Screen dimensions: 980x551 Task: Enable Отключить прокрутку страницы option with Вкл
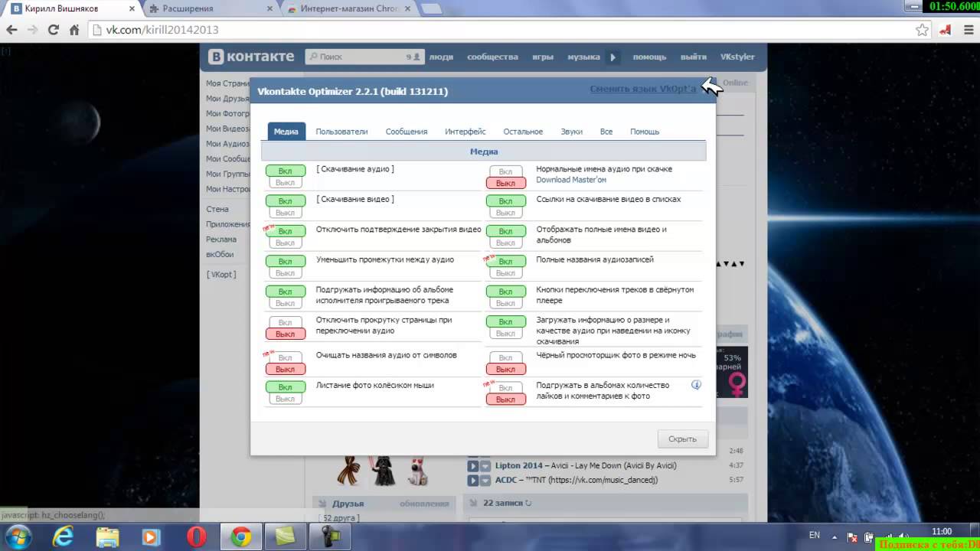click(286, 322)
